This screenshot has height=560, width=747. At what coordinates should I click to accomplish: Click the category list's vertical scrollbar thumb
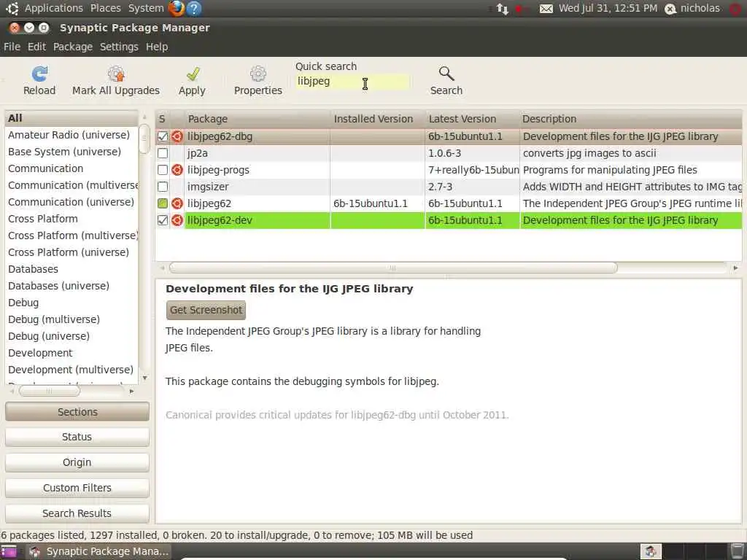(x=144, y=139)
